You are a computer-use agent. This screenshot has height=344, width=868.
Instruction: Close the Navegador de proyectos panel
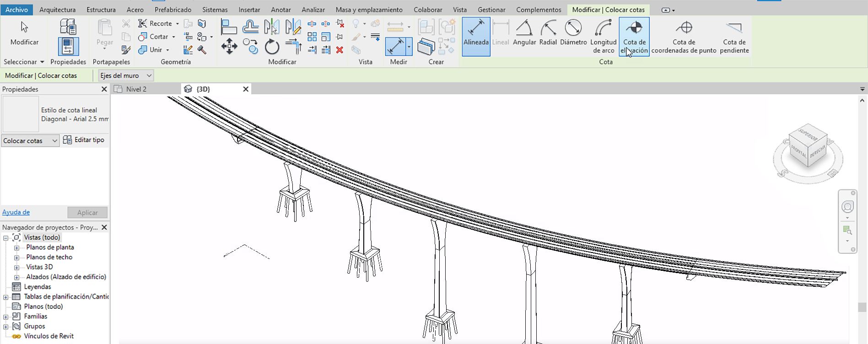104,227
